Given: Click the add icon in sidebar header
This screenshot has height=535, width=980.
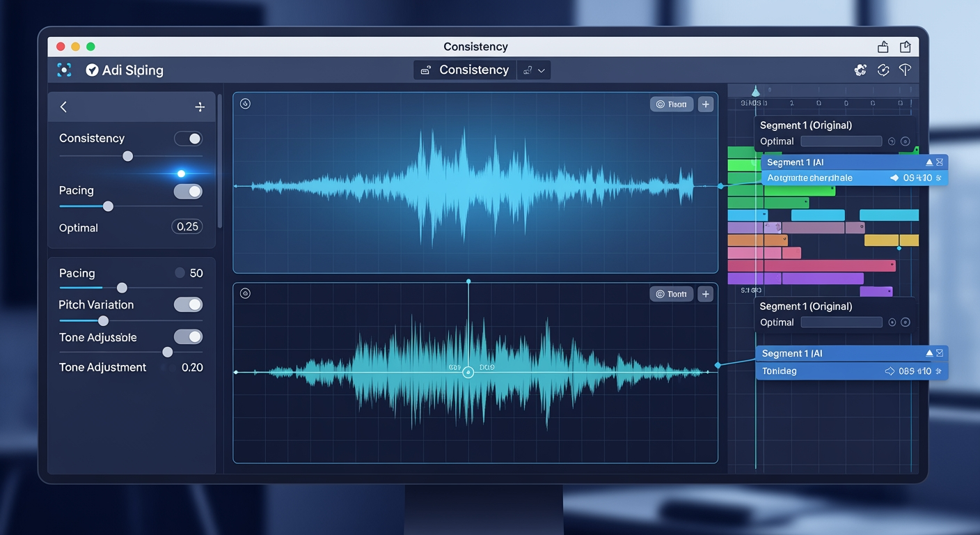Looking at the screenshot, I should click(200, 107).
